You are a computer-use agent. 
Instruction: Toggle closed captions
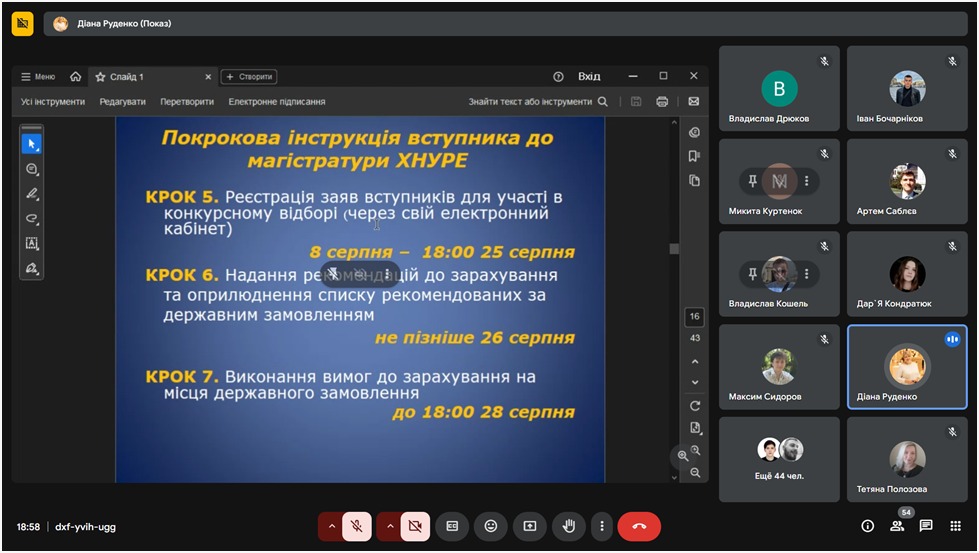pos(452,526)
